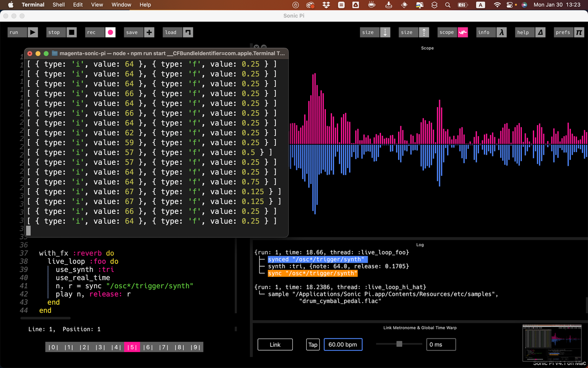Screen dimensions: 588x368
Task: Stop playback with the stop button
Action: point(61,32)
